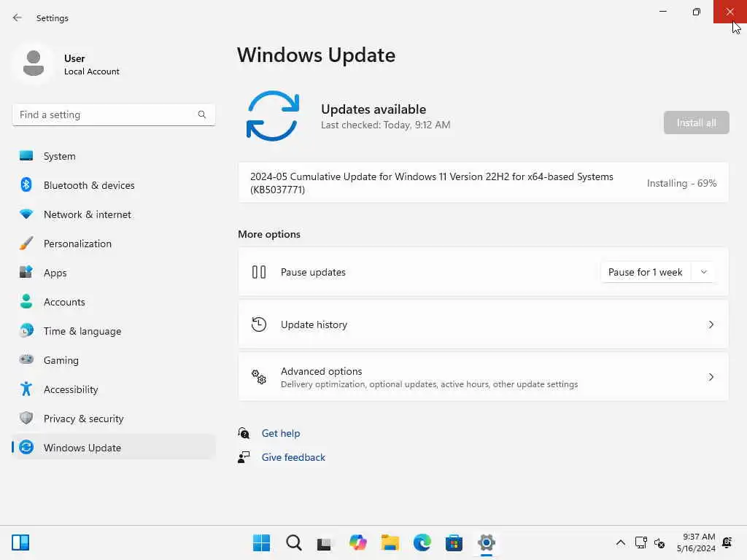Open Gaming settings
The image size is (747, 560).
(x=113, y=360)
